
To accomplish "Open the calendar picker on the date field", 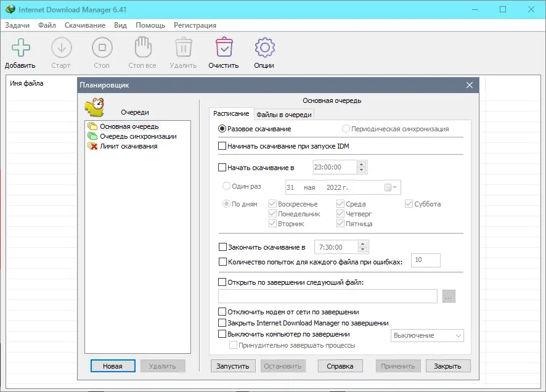I will pyautogui.click(x=390, y=187).
